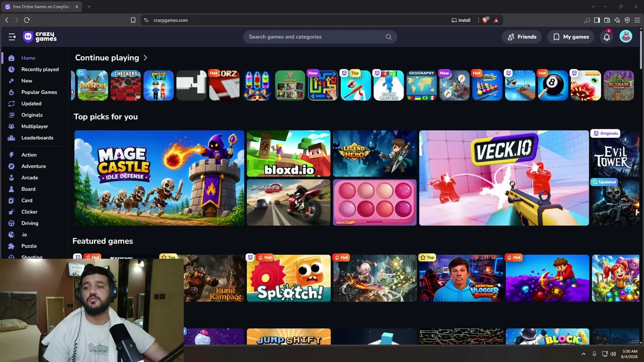Click the Arcade joystick icon in sidebar
This screenshot has width=644, height=362.
point(12,177)
